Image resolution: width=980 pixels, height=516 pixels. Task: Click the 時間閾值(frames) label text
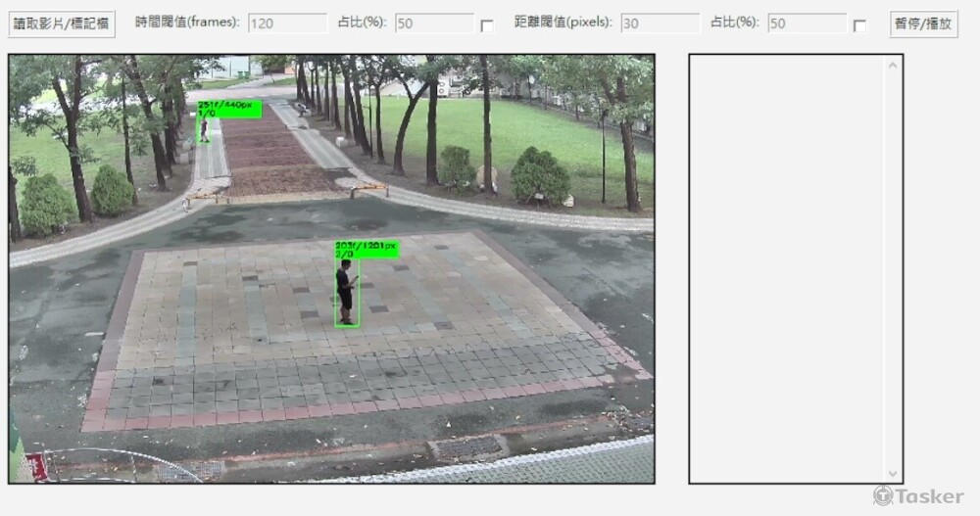pyautogui.click(x=187, y=23)
